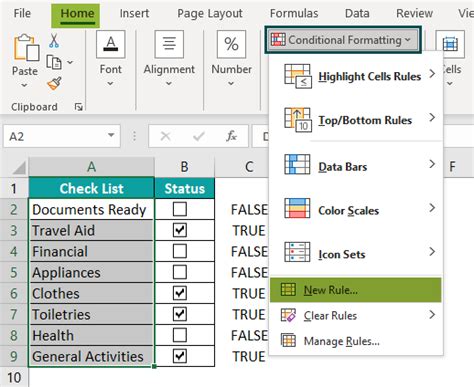Switch to the Formulas tab

tap(294, 14)
